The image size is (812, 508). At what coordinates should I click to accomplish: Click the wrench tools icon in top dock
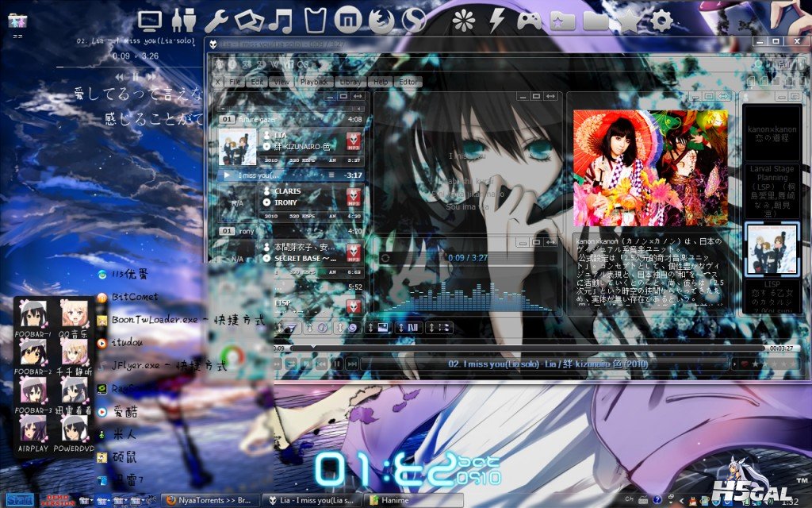pos(216,20)
